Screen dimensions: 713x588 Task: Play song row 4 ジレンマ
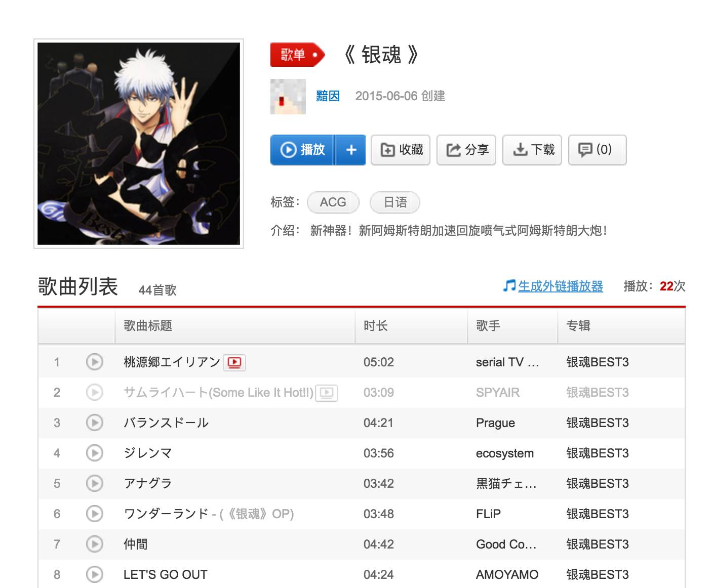point(94,453)
